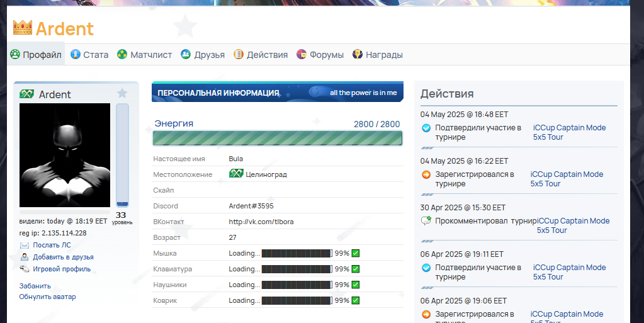Click the Энергия striped progress bar
The width and height of the screenshot is (644, 323).
point(278,138)
